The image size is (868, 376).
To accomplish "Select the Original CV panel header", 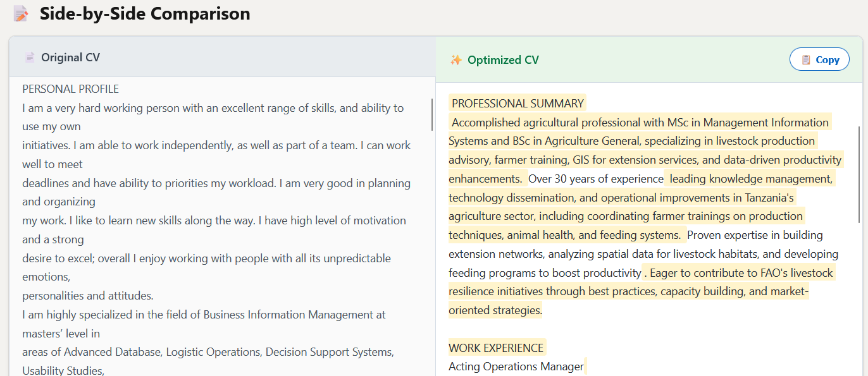I will coord(70,56).
